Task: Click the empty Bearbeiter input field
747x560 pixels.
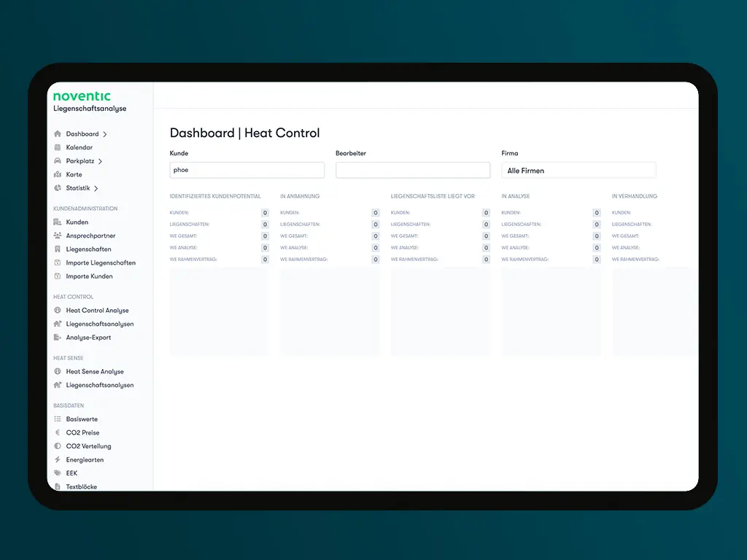Action: [x=413, y=170]
